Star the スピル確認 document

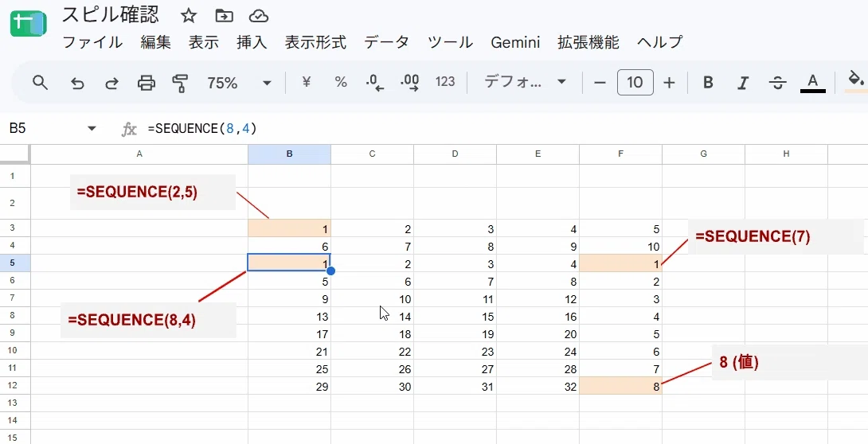click(x=189, y=16)
